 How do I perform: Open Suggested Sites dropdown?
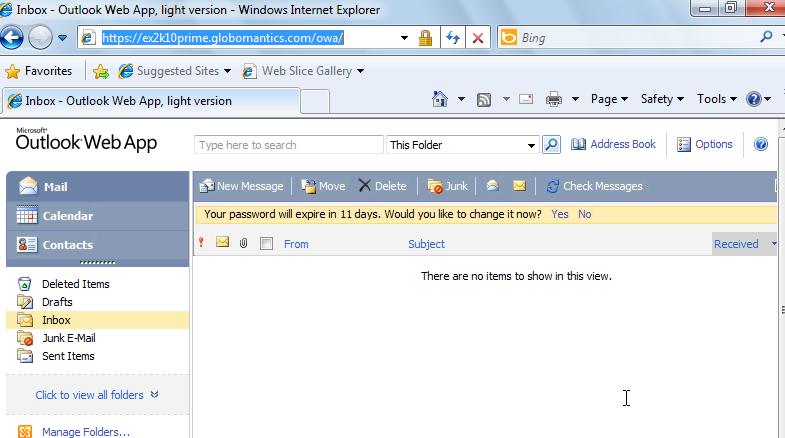pos(175,71)
